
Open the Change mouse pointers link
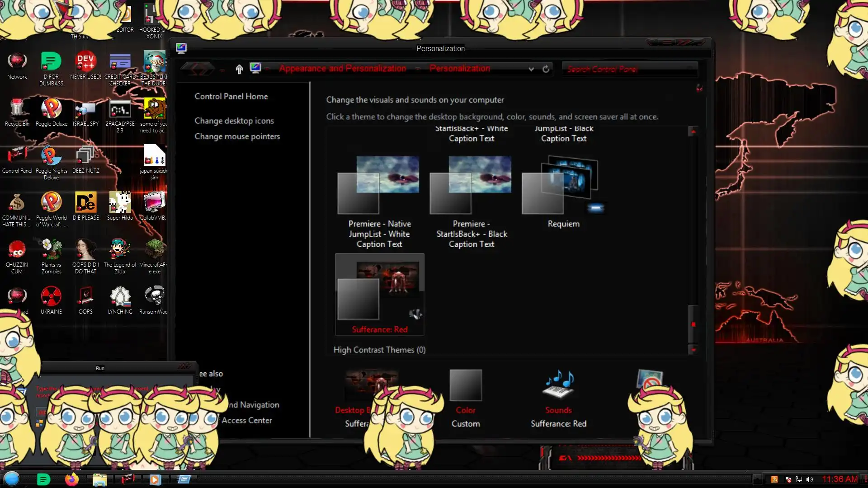(237, 136)
